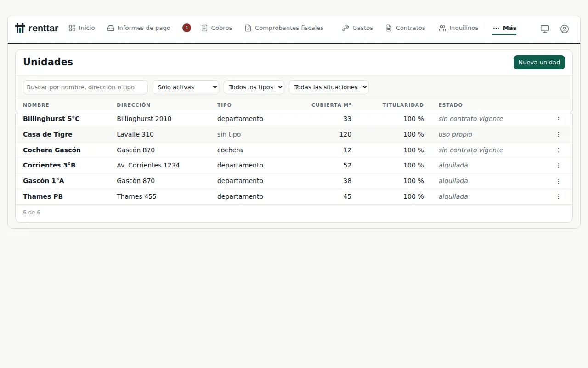Click address Av. Corrientes 1234
Viewport: 588px width, 368px height.
pyautogui.click(x=148, y=166)
